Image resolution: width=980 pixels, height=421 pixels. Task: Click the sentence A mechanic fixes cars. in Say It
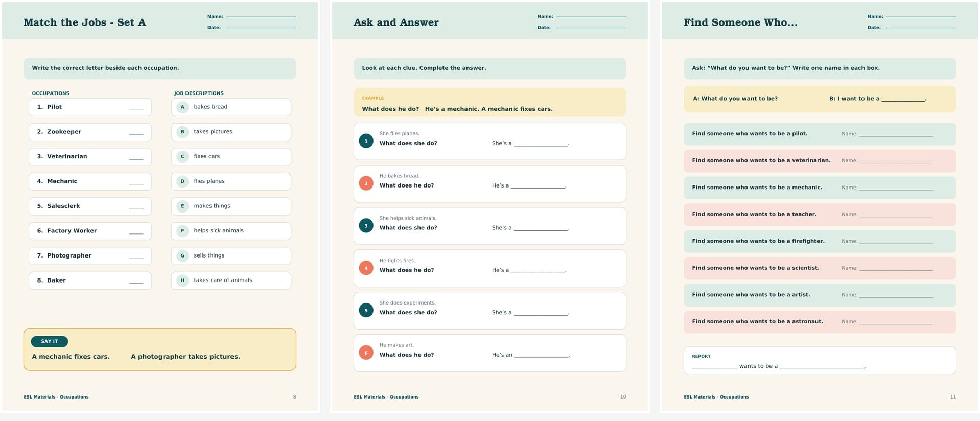point(71,357)
